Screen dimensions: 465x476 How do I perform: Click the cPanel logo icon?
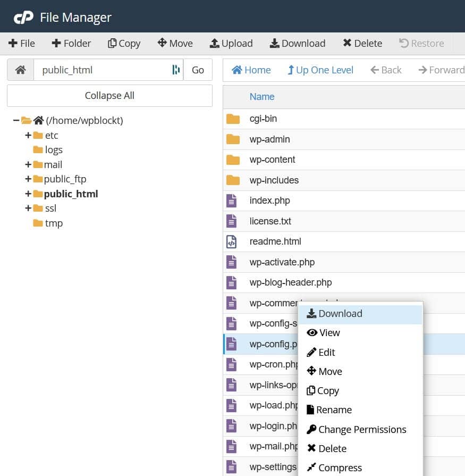tap(23, 18)
